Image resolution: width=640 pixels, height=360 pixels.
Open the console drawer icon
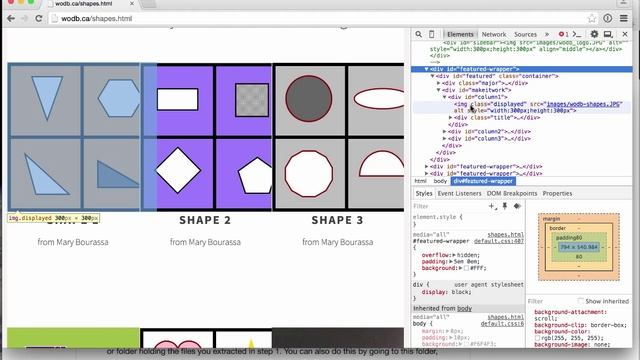tap(577, 34)
